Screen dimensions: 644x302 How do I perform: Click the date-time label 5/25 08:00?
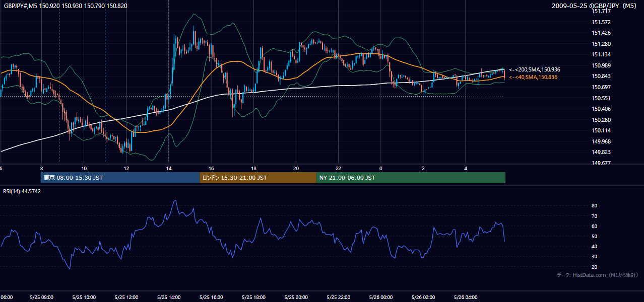41,297
